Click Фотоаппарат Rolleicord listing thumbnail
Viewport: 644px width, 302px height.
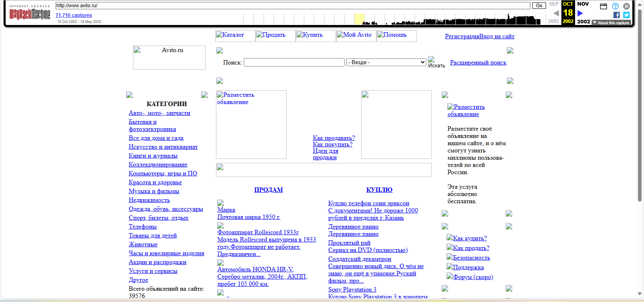(220, 225)
